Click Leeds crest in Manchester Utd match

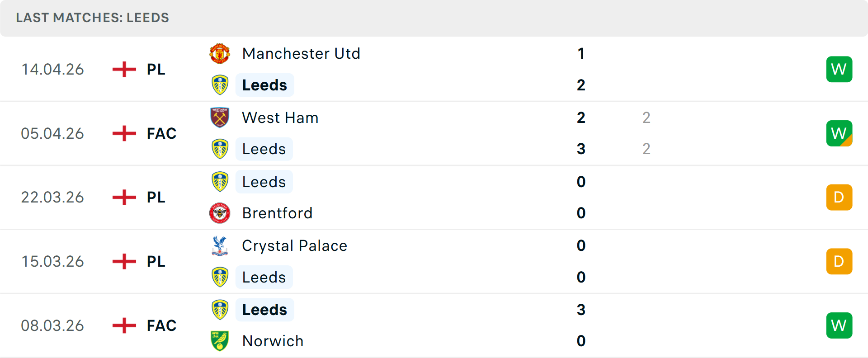220,85
